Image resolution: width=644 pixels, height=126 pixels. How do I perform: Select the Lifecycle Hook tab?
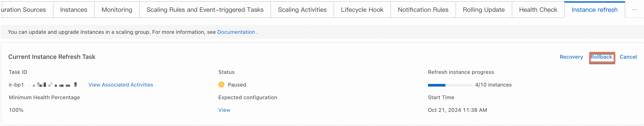(x=362, y=10)
